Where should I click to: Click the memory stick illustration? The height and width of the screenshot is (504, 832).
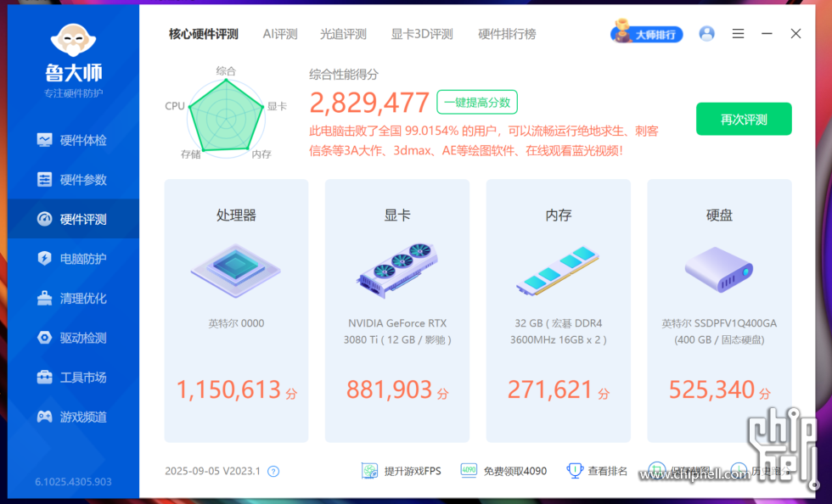pyautogui.click(x=558, y=270)
